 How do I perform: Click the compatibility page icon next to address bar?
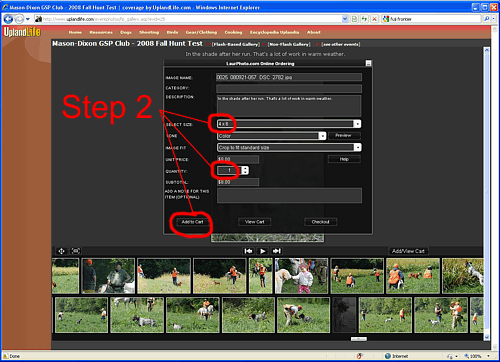[355, 19]
